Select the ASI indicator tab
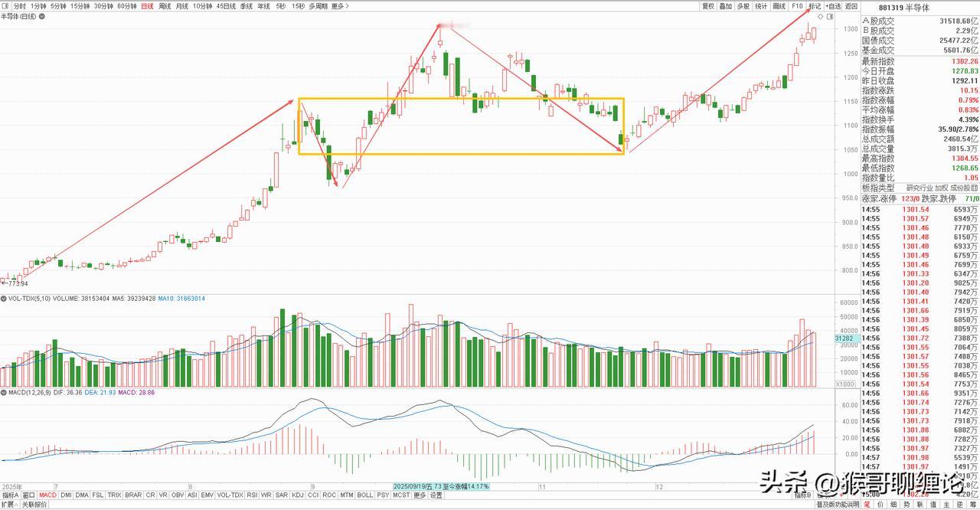Viewport: 980px width, 510px height. click(x=193, y=495)
